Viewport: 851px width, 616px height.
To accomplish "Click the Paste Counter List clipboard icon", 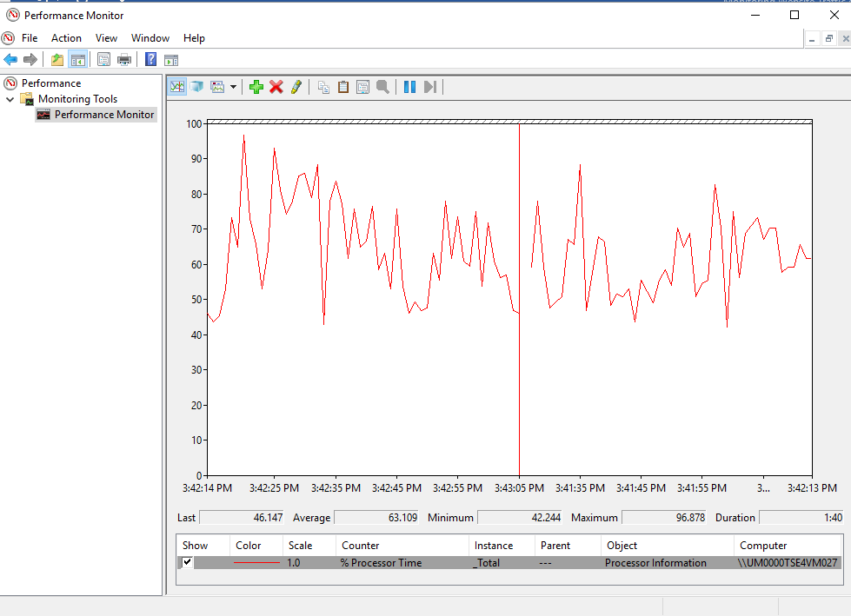I will [x=343, y=87].
